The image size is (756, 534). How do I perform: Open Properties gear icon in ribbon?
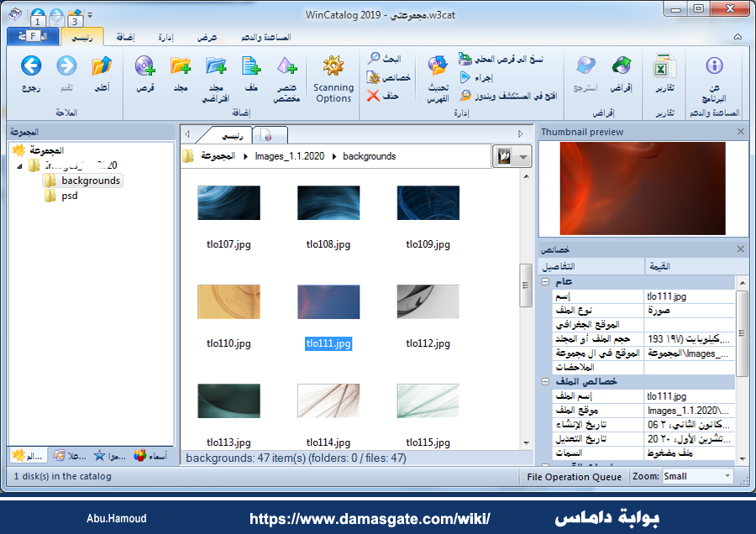374,77
